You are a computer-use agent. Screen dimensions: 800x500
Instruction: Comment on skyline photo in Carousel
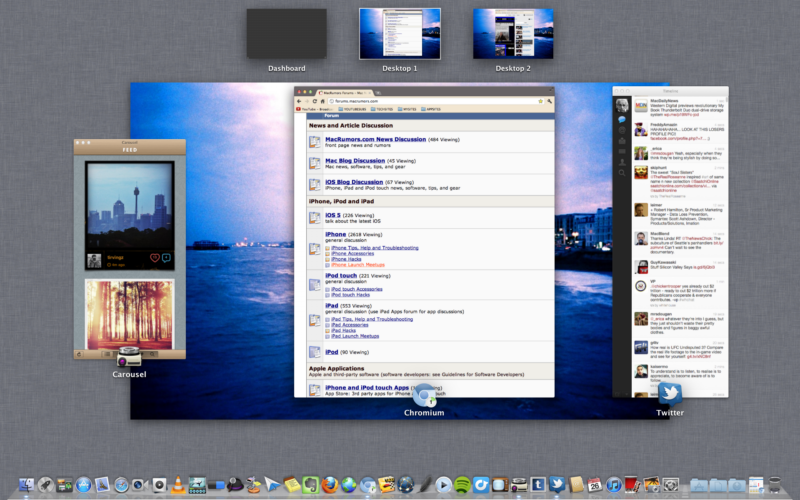pos(166,258)
